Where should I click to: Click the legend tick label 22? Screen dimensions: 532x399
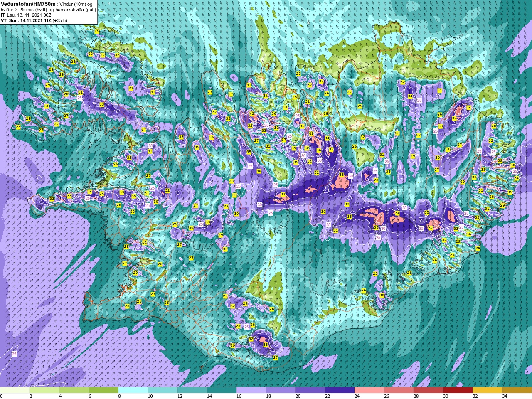point(327,396)
